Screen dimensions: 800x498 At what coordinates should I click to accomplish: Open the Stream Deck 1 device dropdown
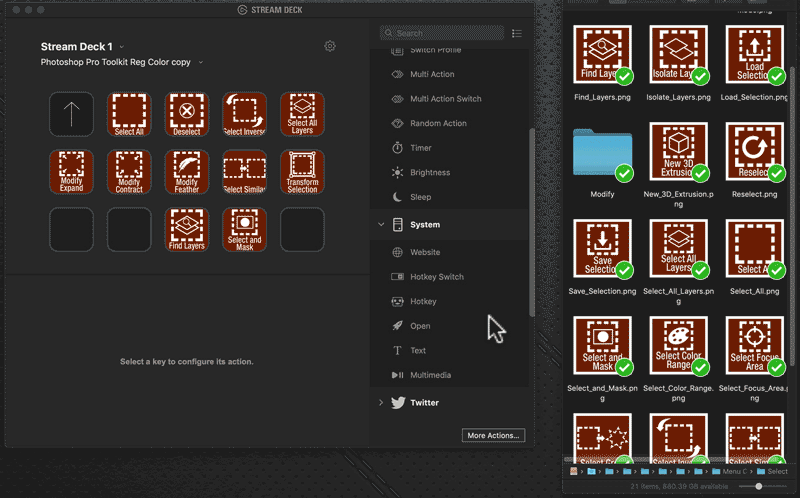coord(82,46)
